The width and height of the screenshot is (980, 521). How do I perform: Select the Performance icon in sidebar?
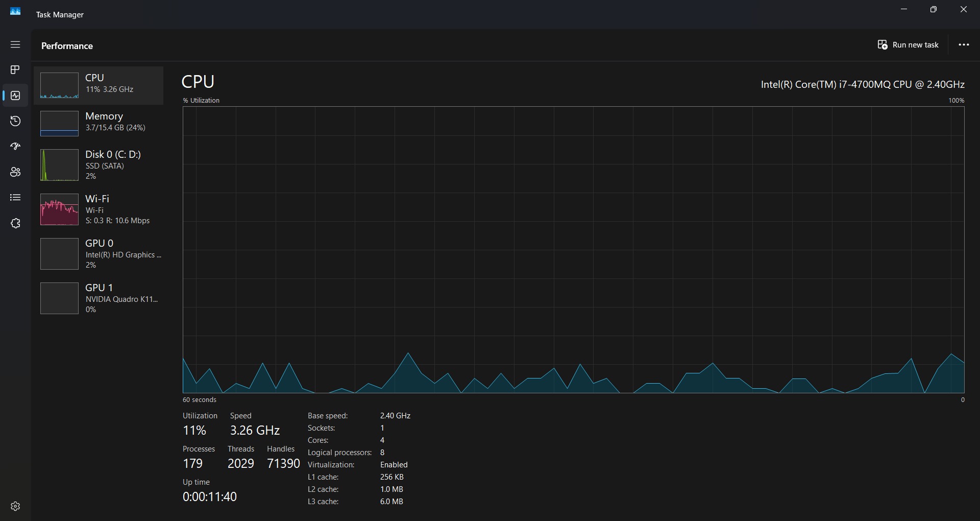point(15,96)
